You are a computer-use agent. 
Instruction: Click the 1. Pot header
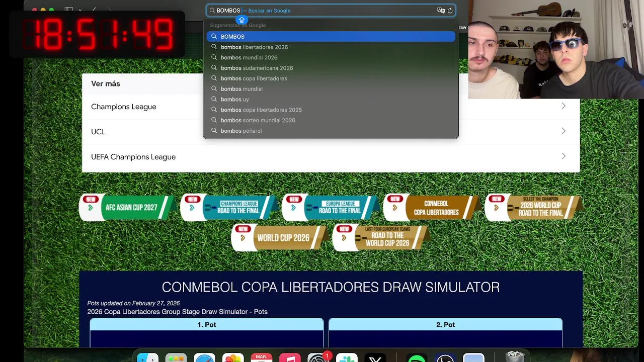tap(207, 324)
